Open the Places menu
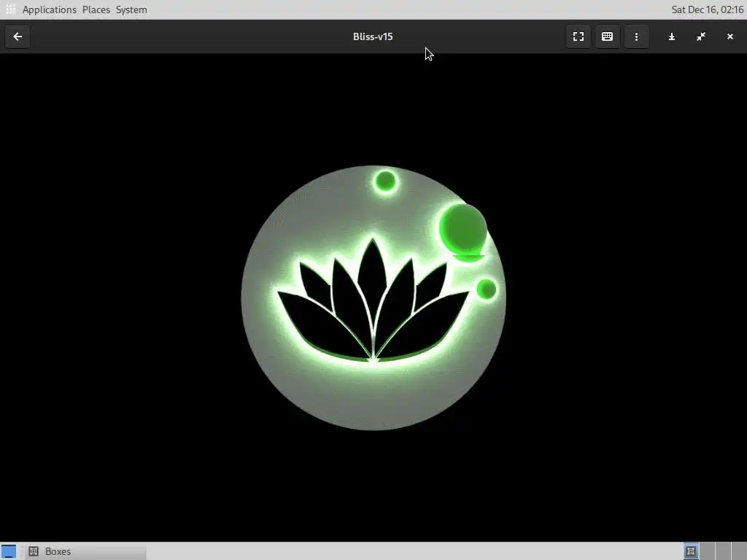This screenshot has height=560, width=747. coord(96,9)
